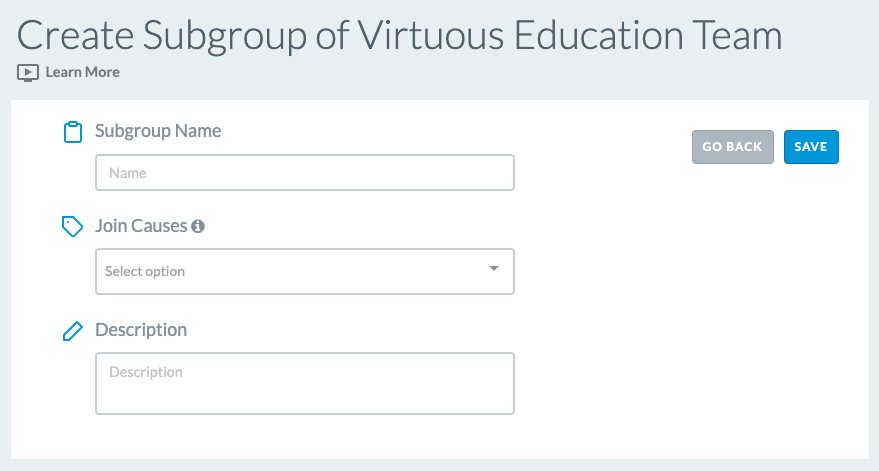
Task: Click the GO BACK button
Action: tap(733, 147)
